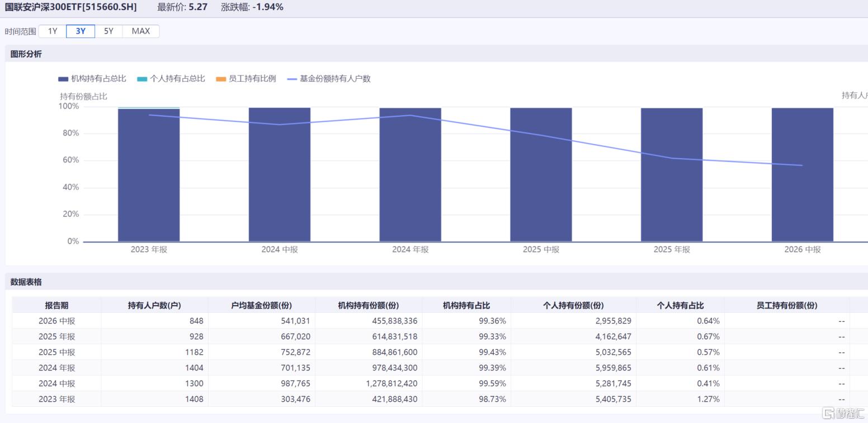This screenshot has height=423, width=868.
Task: Click the 2026 中报 bar in chart
Action: tap(803, 175)
